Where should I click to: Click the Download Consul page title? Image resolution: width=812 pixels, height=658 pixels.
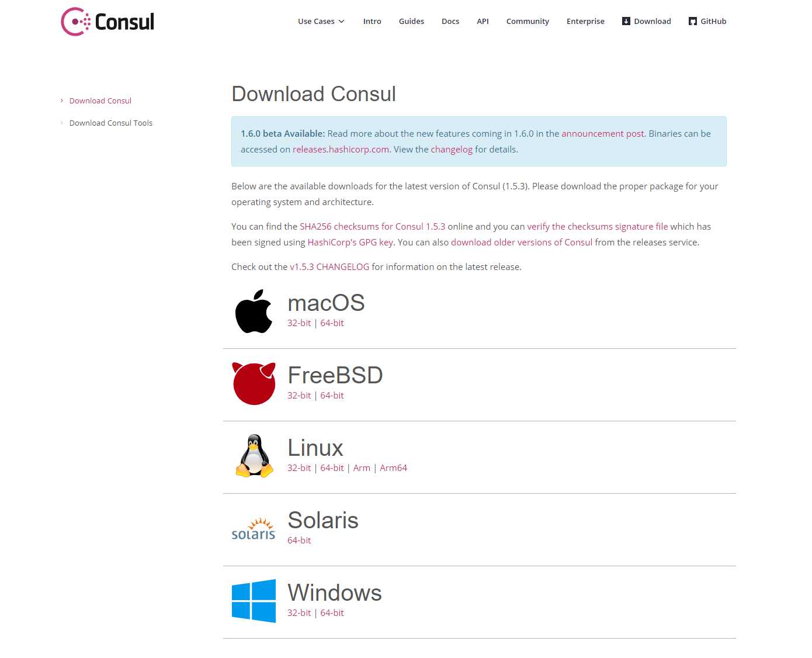pyautogui.click(x=314, y=94)
